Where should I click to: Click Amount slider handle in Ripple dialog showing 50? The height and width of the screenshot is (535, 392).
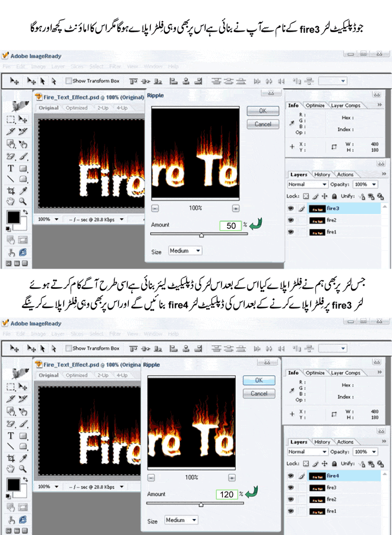click(x=201, y=235)
